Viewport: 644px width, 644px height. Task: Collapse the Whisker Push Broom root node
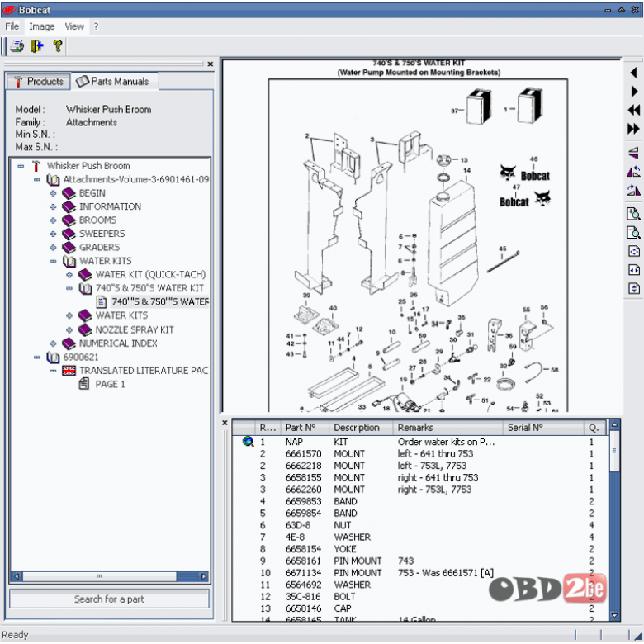pos(21,166)
